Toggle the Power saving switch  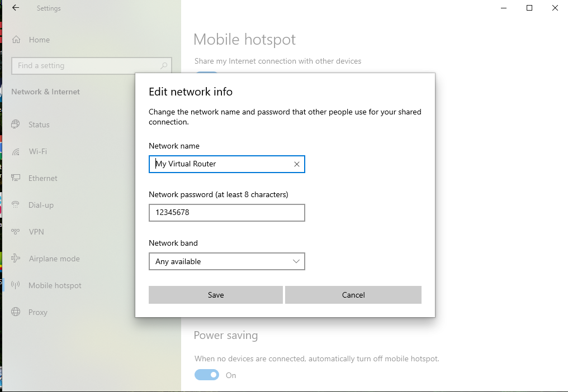point(207,375)
